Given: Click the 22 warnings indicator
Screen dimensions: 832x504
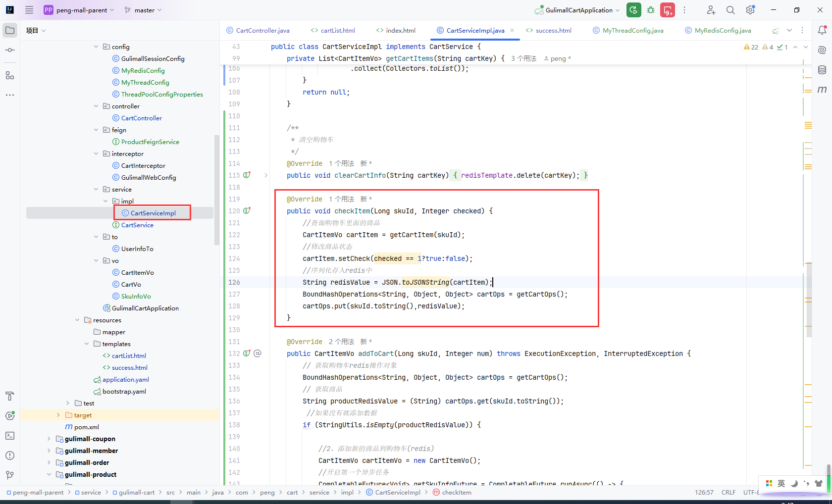Looking at the screenshot, I should (x=751, y=47).
